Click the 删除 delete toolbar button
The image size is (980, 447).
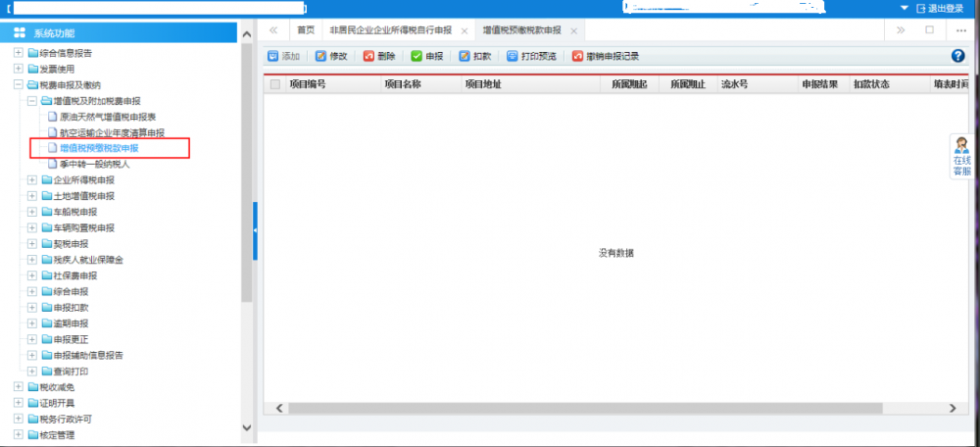tap(379, 56)
